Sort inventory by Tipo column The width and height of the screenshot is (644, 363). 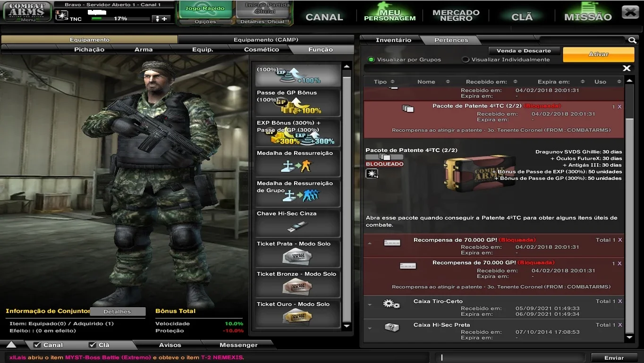[x=384, y=82]
